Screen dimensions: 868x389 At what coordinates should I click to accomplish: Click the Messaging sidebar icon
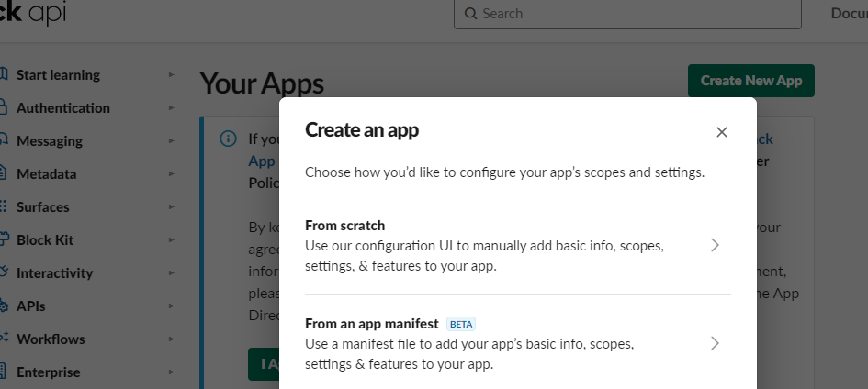(x=4, y=141)
